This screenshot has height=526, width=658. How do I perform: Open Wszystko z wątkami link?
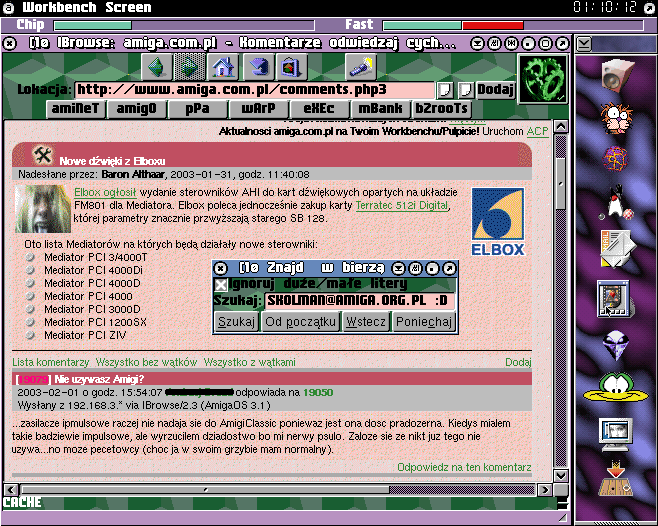coord(249,362)
